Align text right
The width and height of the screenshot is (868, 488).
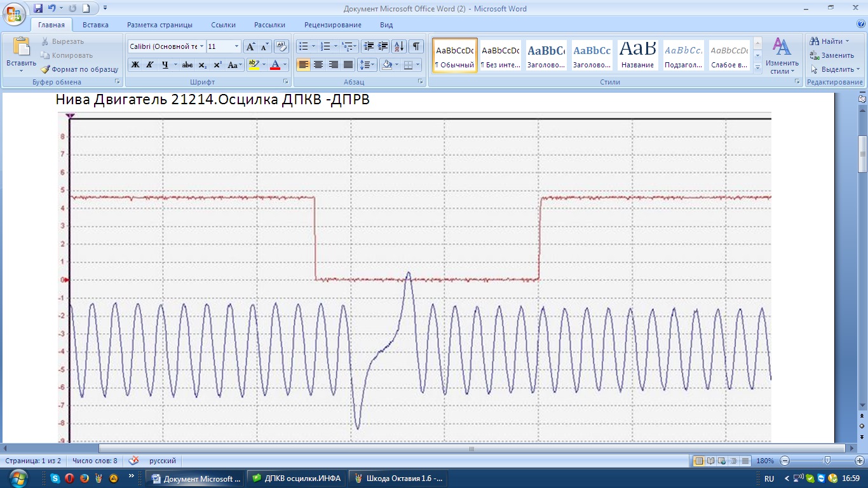point(333,65)
